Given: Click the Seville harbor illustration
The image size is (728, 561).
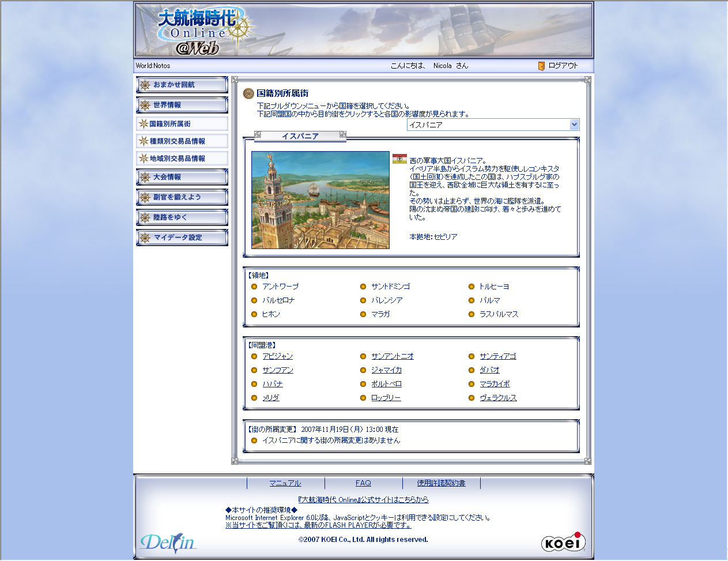Looking at the screenshot, I should click(320, 200).
